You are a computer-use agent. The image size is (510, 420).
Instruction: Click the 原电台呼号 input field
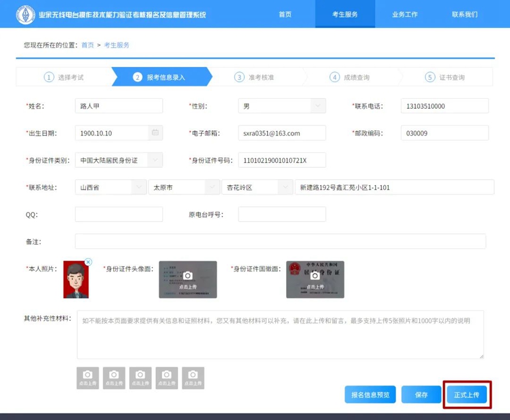tap(282, 214)
